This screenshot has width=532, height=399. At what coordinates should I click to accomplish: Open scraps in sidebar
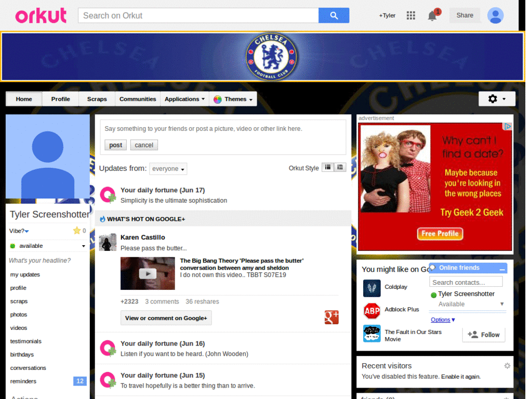point(19,301)
